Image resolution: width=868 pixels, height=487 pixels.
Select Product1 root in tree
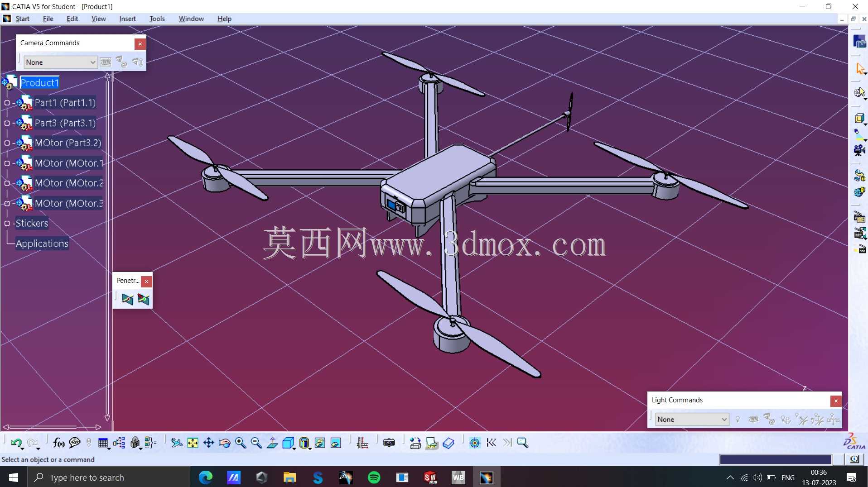[x=39, y=83]
